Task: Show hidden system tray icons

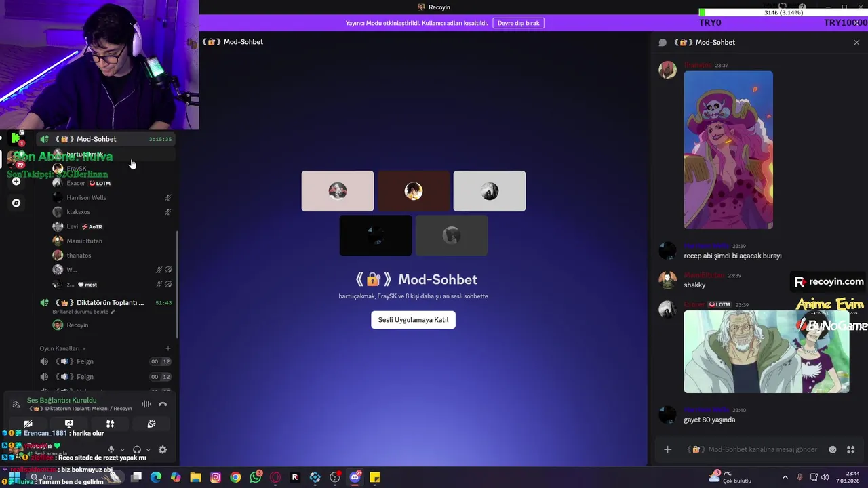Action: [x=785, y=477]
